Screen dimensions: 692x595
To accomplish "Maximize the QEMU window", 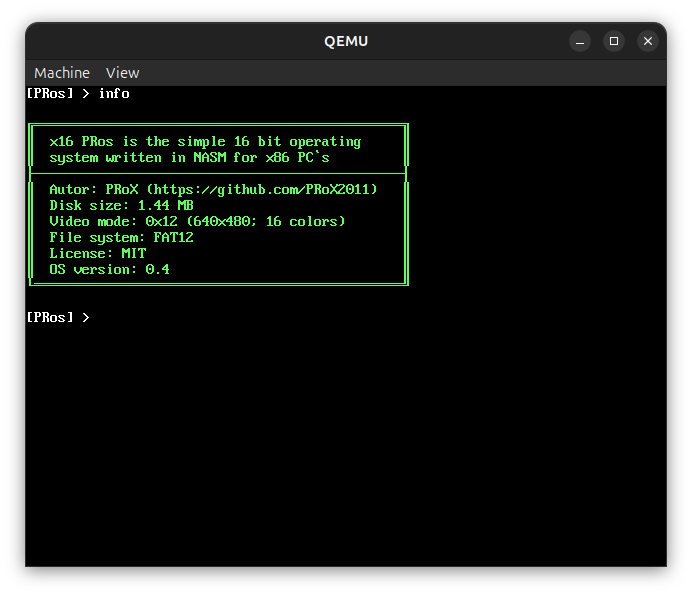I will click(614, 41).
